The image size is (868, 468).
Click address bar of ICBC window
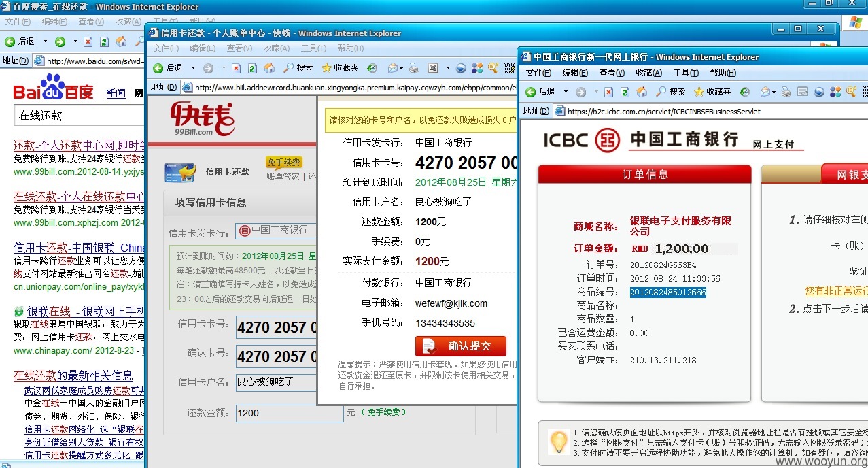click(x=710, y=111)
